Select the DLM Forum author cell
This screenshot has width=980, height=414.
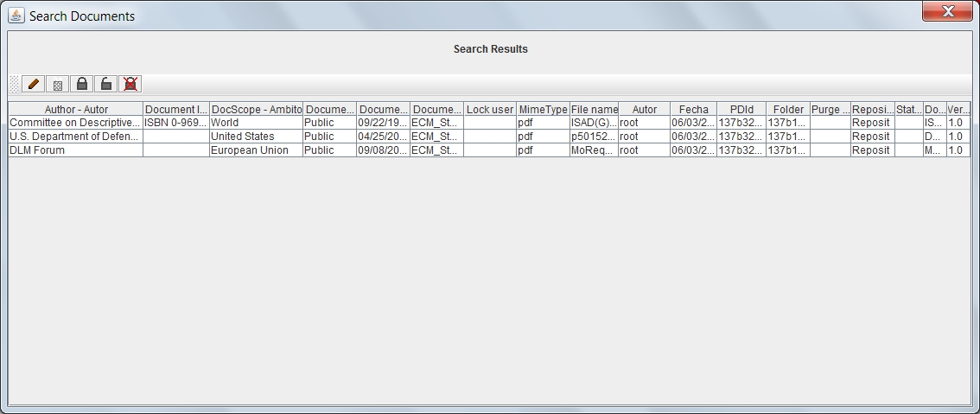[x=76, y=150]
